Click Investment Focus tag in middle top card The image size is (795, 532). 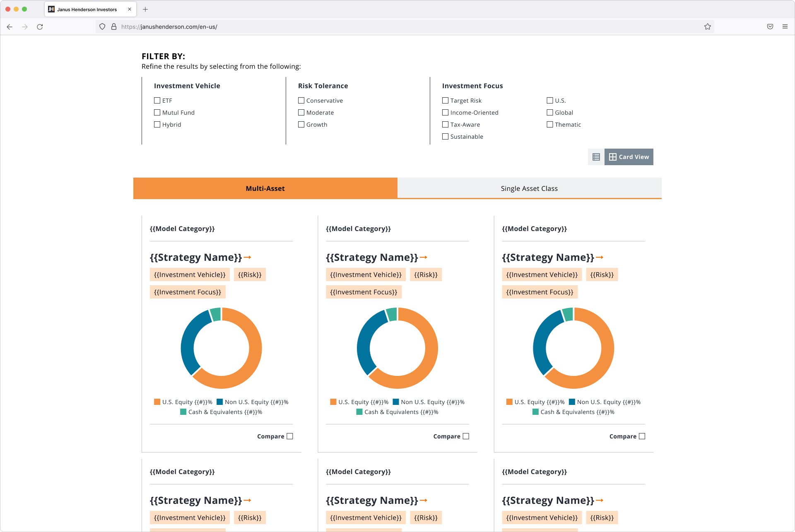click(x=364, y=292)
